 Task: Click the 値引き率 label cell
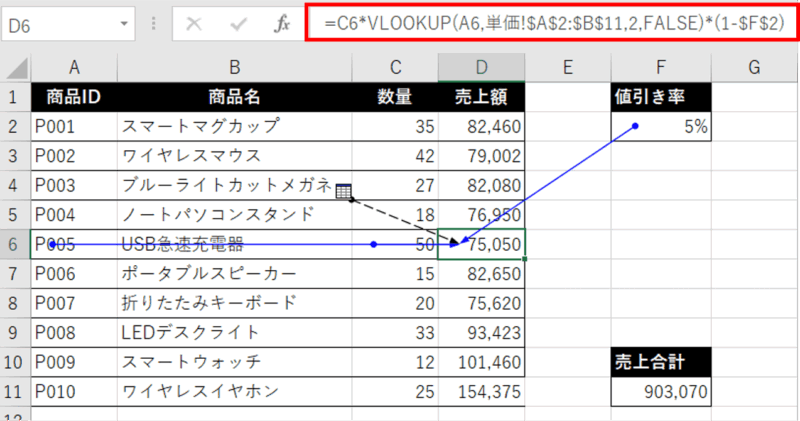point(661,97)
